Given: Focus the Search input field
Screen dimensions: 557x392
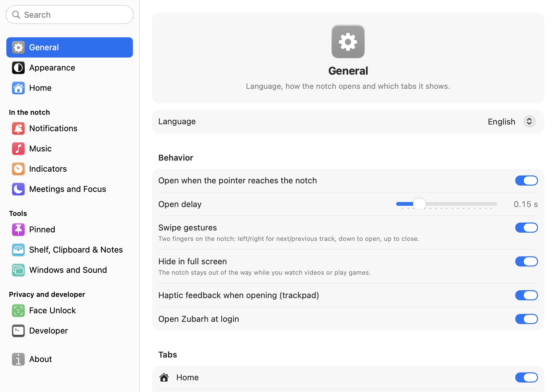Looking at the screenshot, I should click(x=70, y=15).
